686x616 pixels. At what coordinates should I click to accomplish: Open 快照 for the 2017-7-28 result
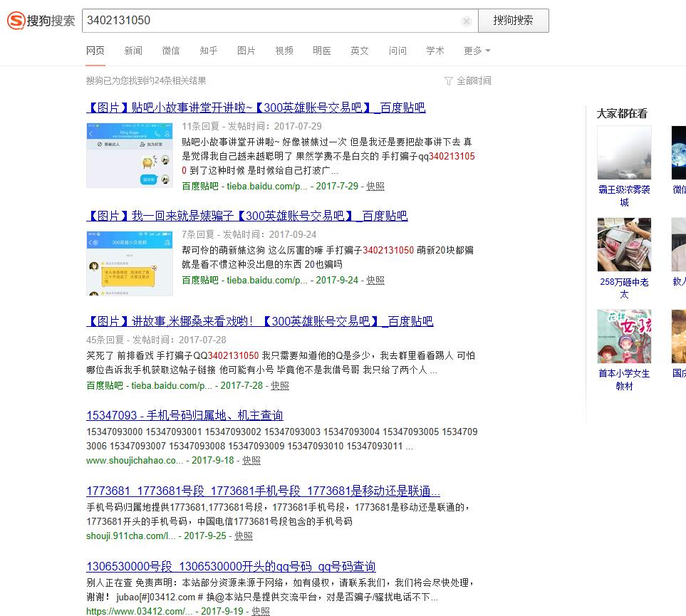[280, 386]
